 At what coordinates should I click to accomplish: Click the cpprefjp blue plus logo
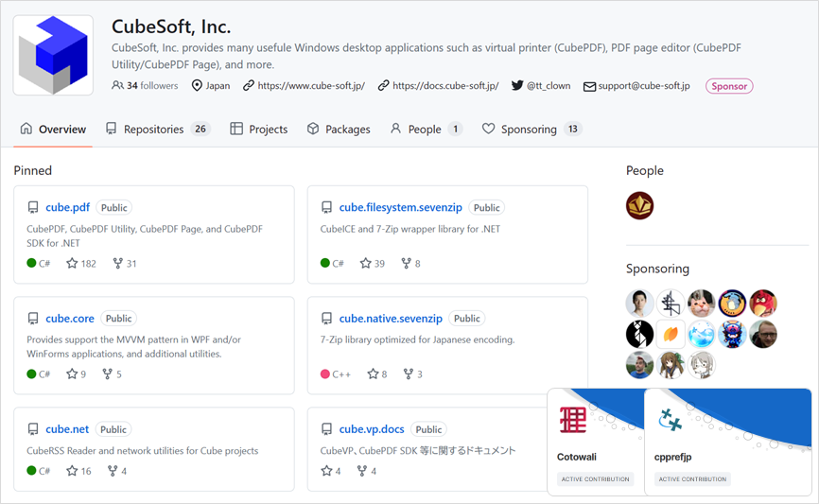tap(671, 420)
